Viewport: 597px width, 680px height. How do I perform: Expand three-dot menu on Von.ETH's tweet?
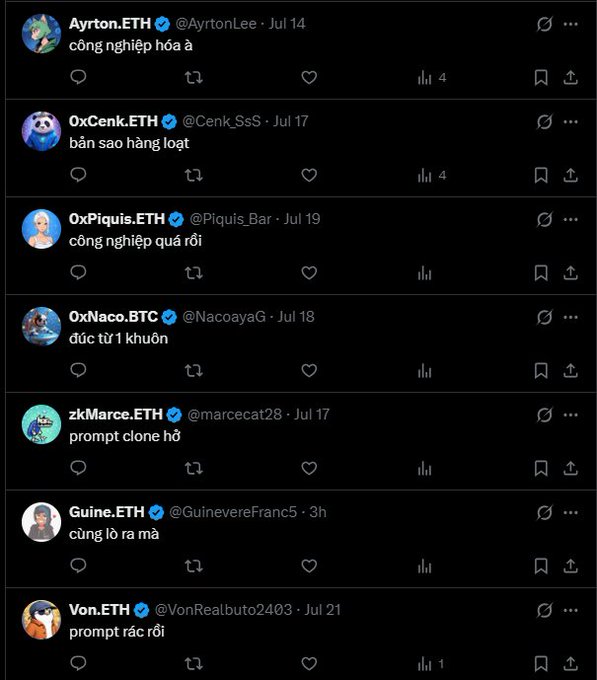click(x=571, y=610)
